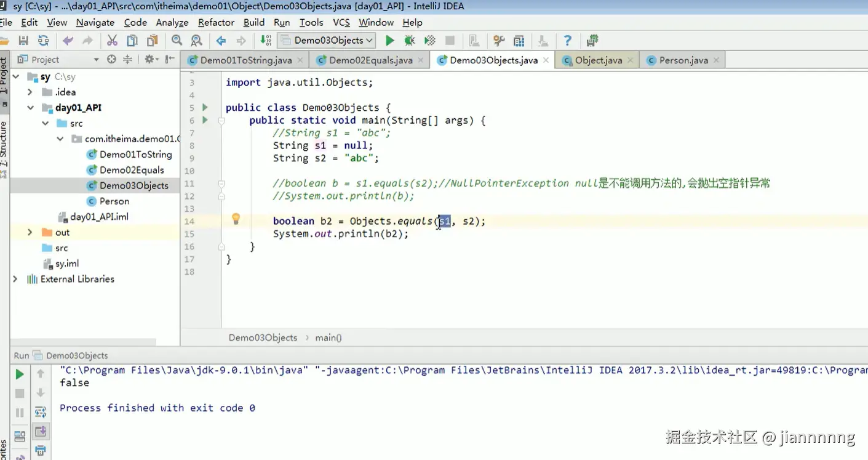Image resolution: width=868 pixels, height=460 pixels.
Task: Switch to Object.java tab
Action: [x=599, y=60]
